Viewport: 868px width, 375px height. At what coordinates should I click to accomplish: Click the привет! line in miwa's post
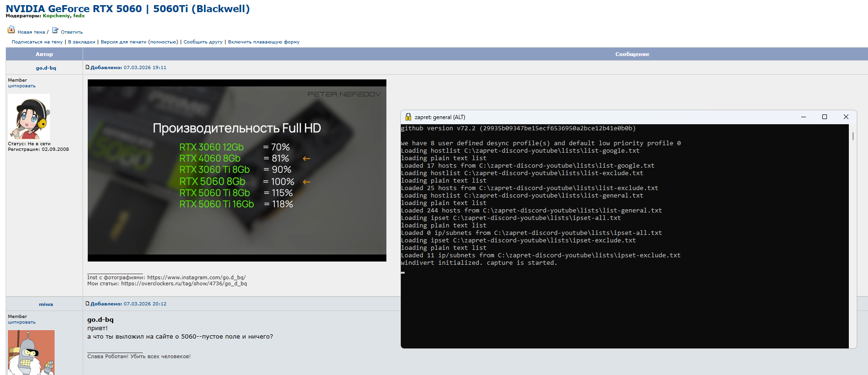98,328
